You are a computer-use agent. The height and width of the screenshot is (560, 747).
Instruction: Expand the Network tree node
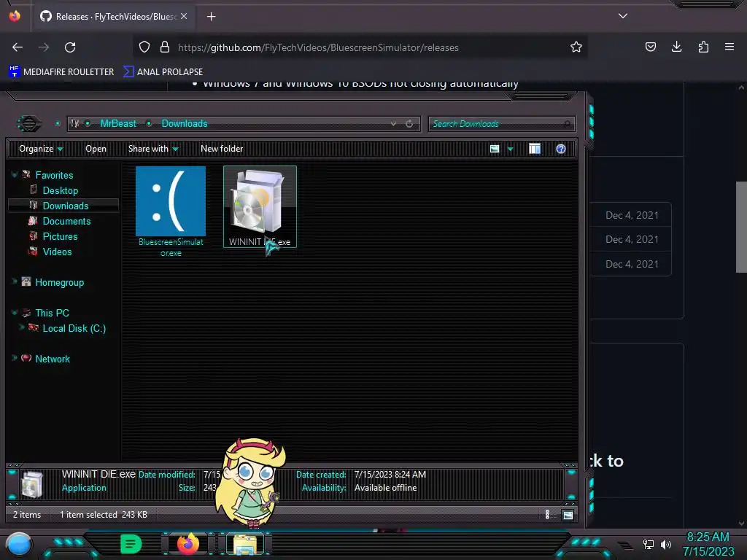(x=15, y=357)
